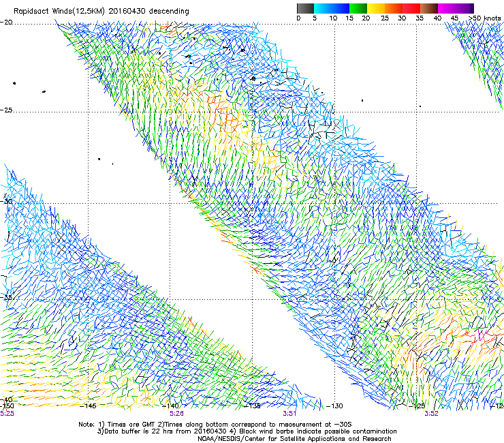
Task: Click the green 15-20 knots legend segment
Action: [358, 8]
